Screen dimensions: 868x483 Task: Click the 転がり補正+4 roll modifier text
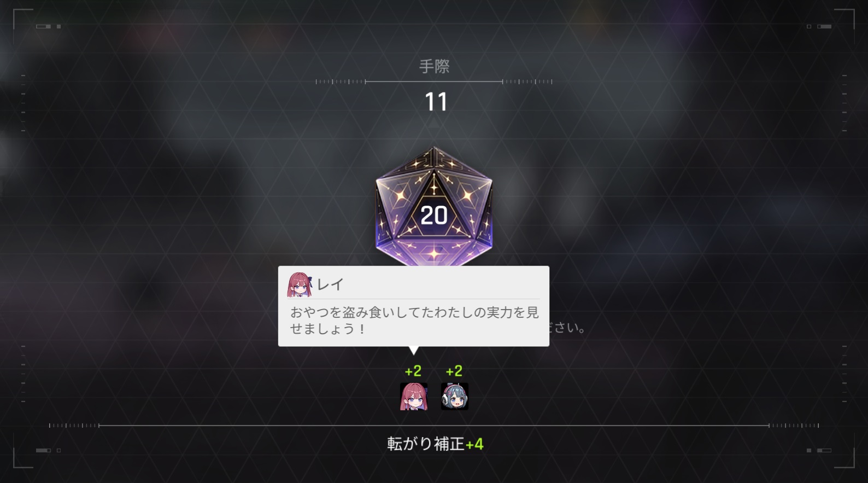(x=435, y=444)
